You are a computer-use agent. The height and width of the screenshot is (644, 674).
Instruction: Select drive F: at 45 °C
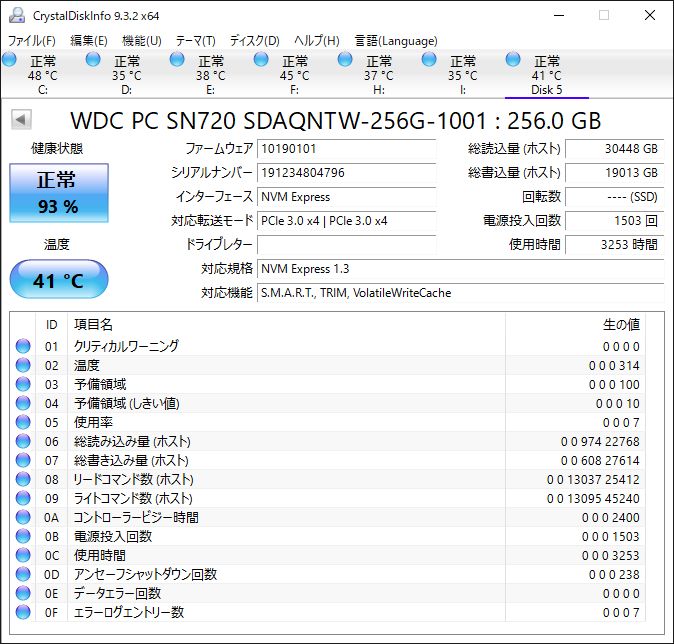[x=294, y=75]
